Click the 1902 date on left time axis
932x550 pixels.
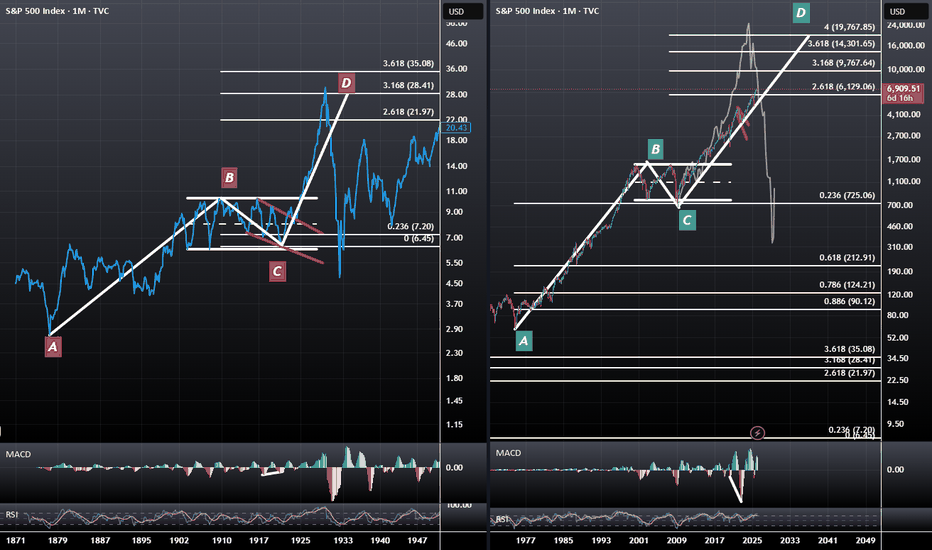[x=179, y=540]
